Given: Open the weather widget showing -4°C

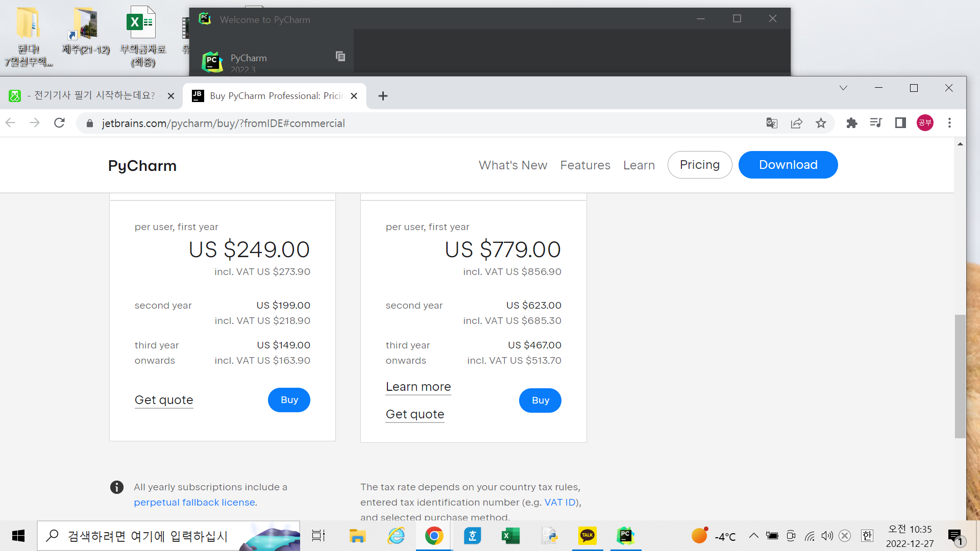Looking at the screenshot, I should click(714, 536).
